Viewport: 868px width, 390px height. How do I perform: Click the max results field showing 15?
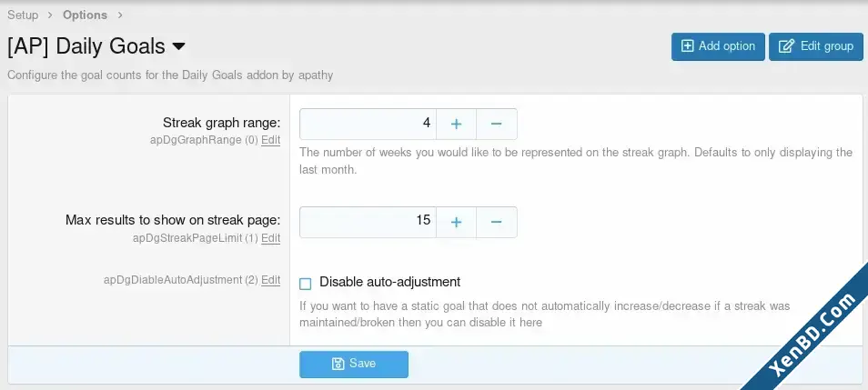(x=368, y=223)
